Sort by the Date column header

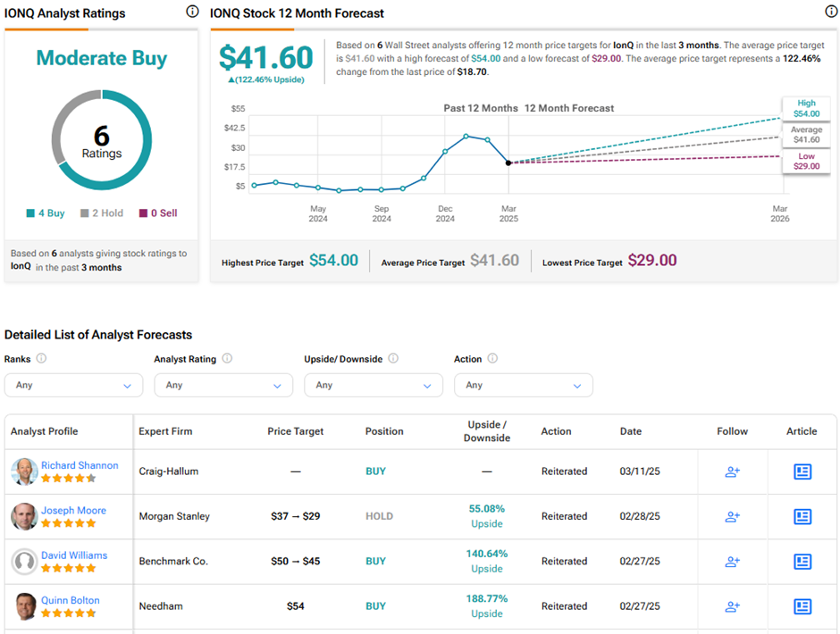(631, 431)
